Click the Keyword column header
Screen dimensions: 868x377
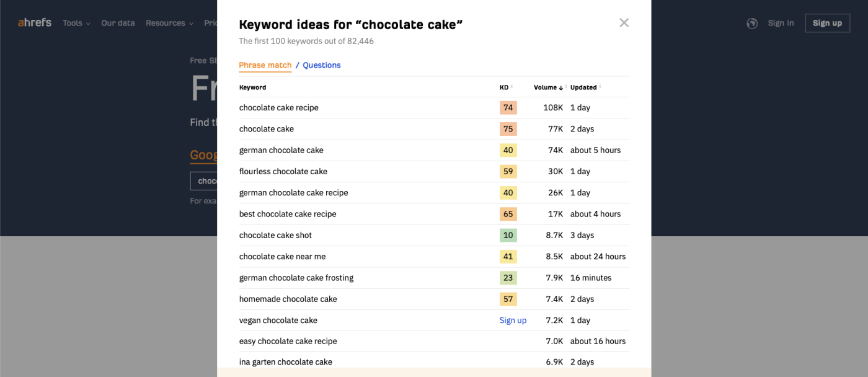(252, 87)
